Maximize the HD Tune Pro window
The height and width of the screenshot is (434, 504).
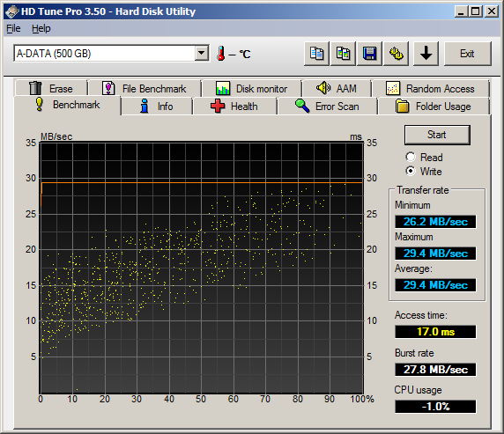point(476,11)
